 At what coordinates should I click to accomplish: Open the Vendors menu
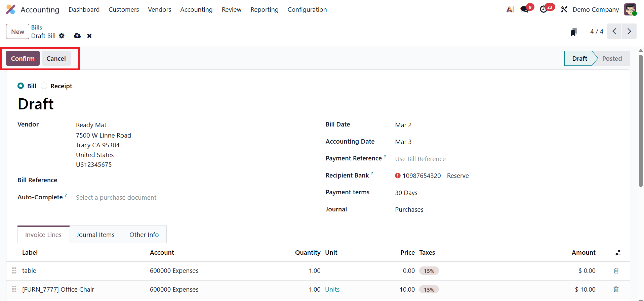(160, 9)
